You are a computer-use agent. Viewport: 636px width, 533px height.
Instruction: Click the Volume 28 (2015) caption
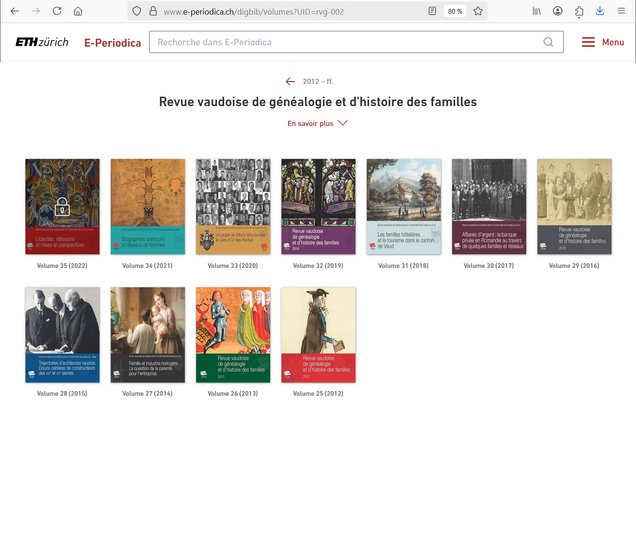[62, 393]
